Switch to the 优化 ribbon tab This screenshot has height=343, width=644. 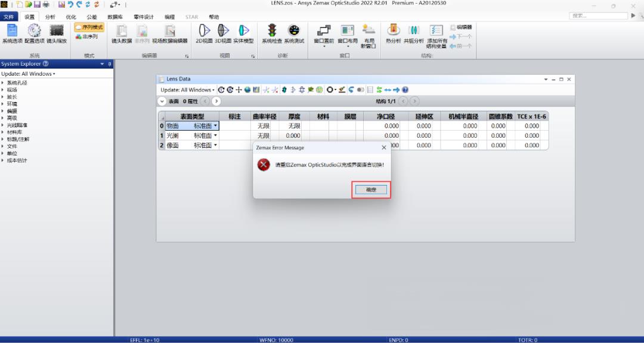click(71, 17)
